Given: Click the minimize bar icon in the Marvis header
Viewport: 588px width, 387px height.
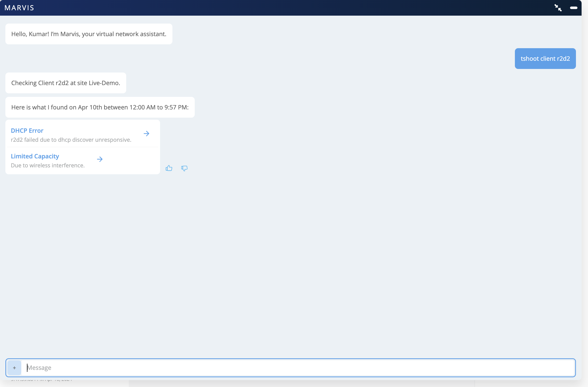Looking at the screenshot, I should [574, 8].
